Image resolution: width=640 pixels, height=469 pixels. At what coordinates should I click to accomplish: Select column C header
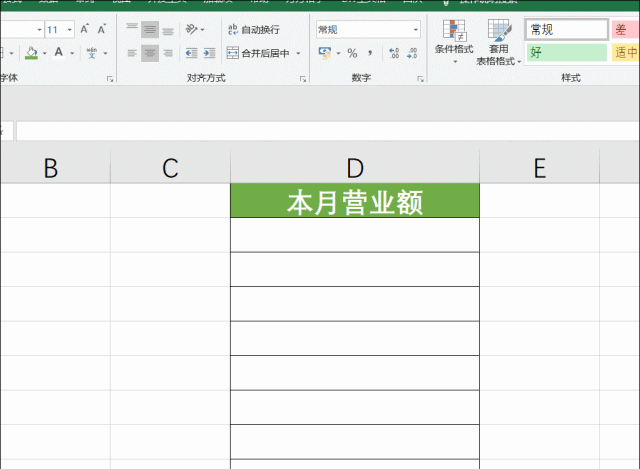170,167
